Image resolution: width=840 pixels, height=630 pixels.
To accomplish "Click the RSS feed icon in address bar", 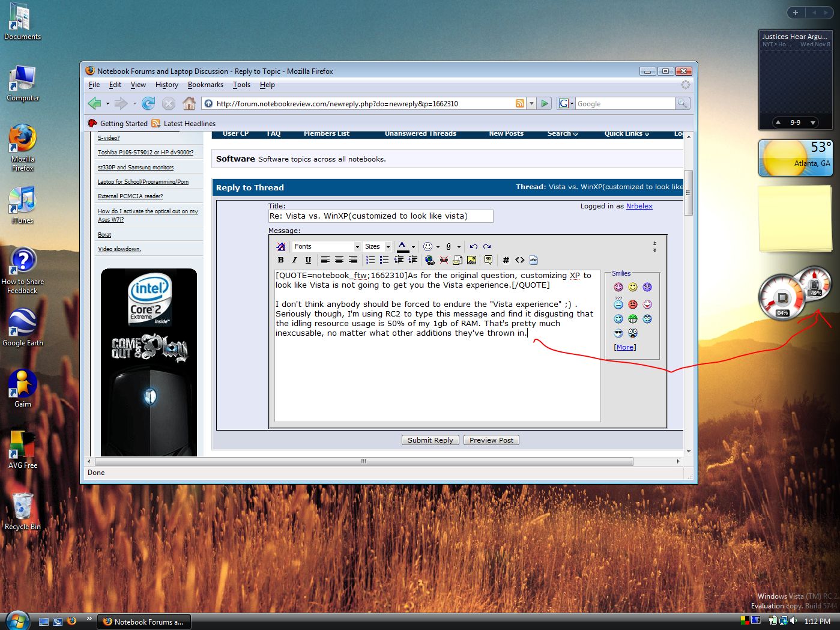I will 520,103.
